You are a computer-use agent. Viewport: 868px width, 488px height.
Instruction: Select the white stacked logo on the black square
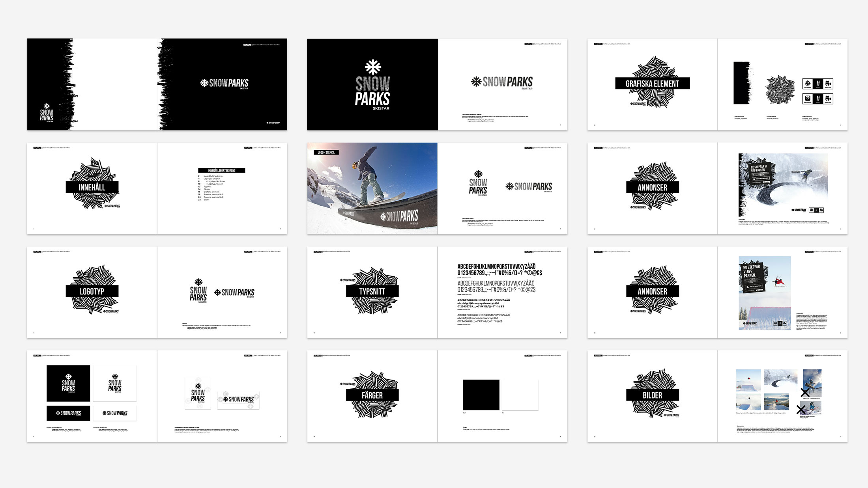68,383
